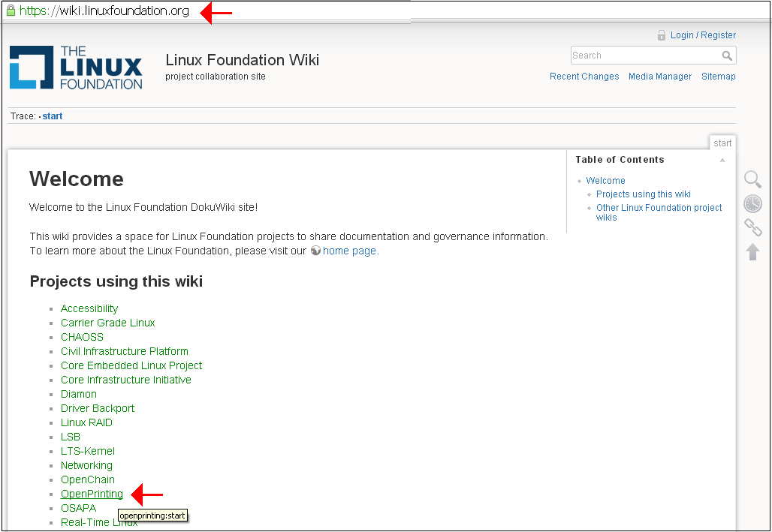Screen dimensions: 772x532
Task: Open the LSB project link
Action: point(71,437)
